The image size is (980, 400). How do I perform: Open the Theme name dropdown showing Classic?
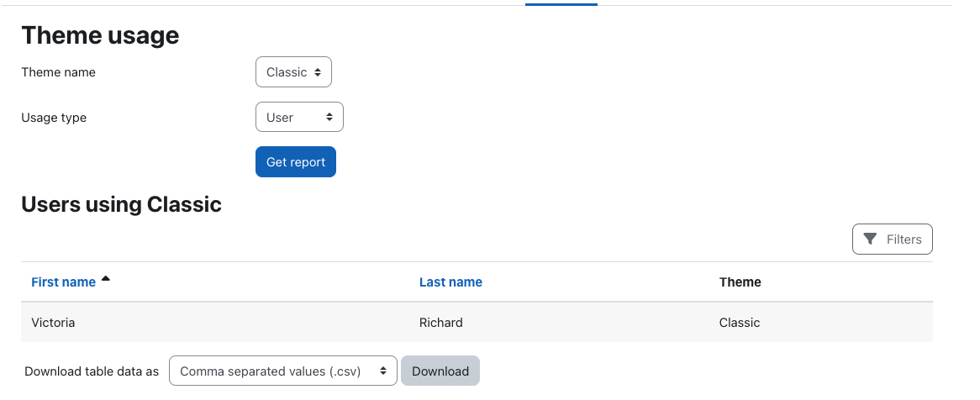pos(294,72)
